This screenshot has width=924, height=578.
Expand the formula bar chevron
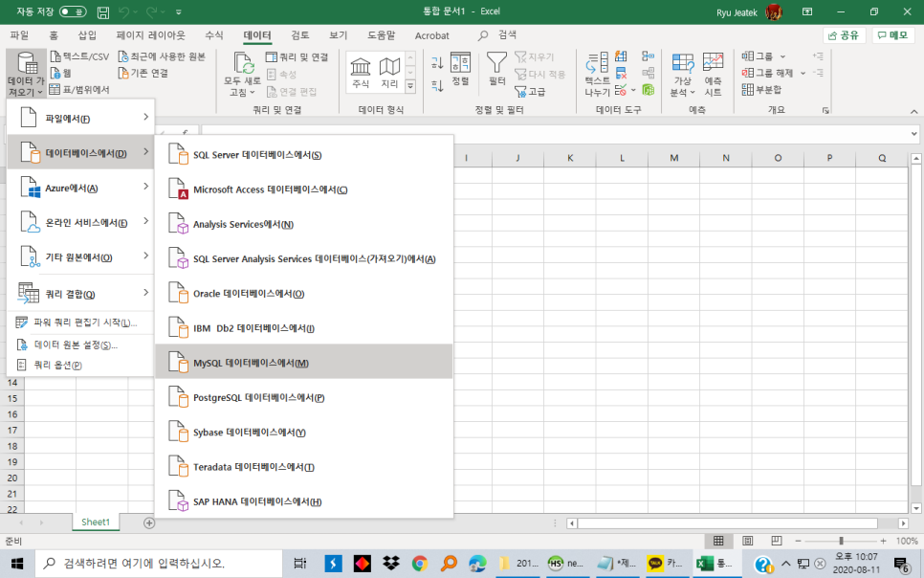(x=914, y=134)
